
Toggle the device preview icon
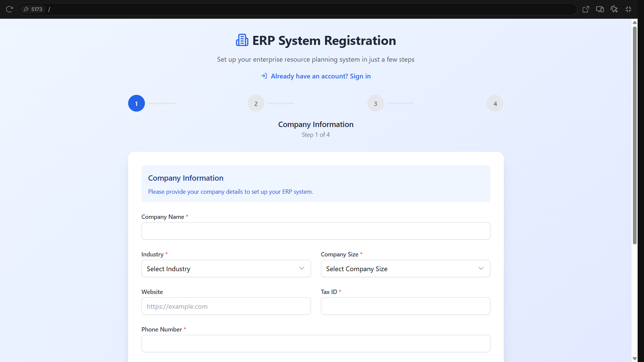tap(600, 9)
